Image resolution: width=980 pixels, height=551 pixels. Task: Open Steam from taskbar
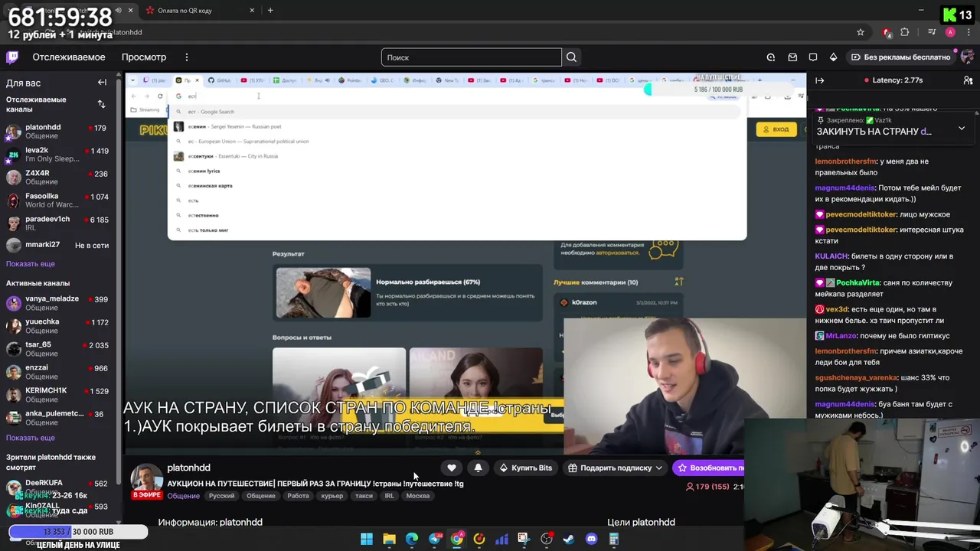tap(569, 539)
